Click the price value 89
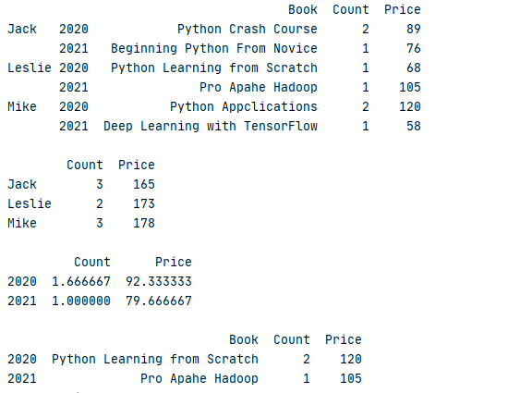 click(413, 29)
